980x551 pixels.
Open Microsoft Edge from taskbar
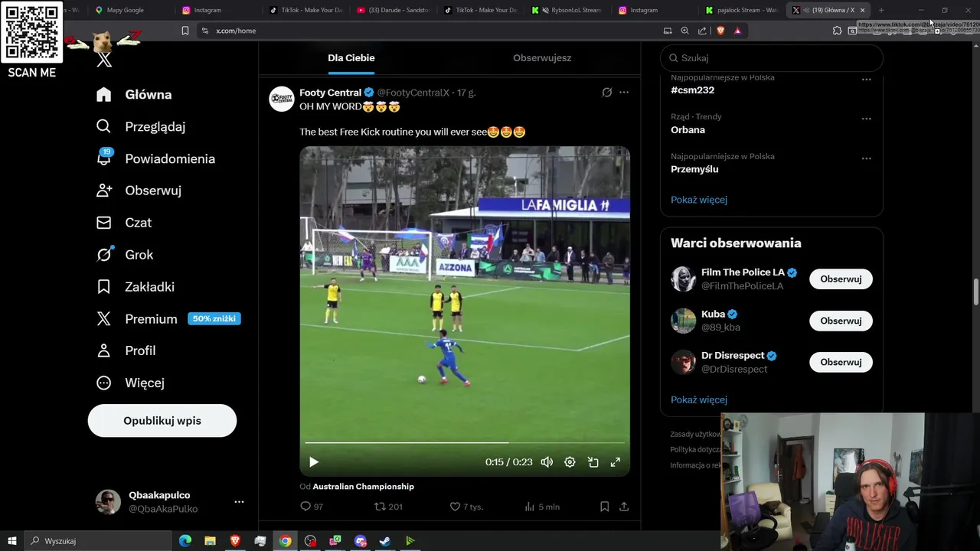click(x=185, y=541)
